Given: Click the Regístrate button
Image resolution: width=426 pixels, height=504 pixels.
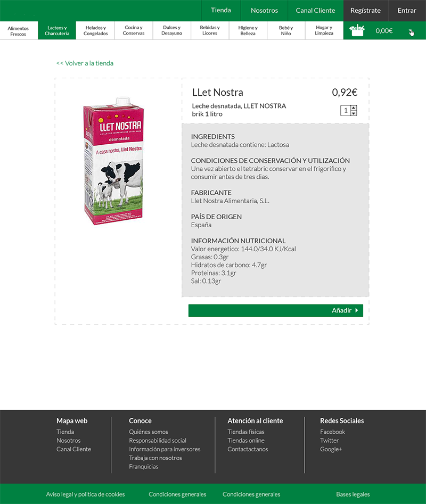Looking at the screenshot, I should tap(365, 10).
